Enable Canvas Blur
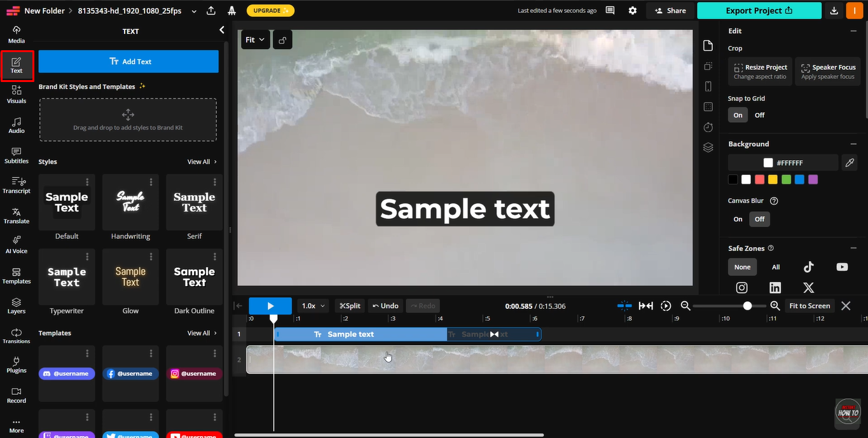Screen dimensions: 868x438 pos(737,219)
